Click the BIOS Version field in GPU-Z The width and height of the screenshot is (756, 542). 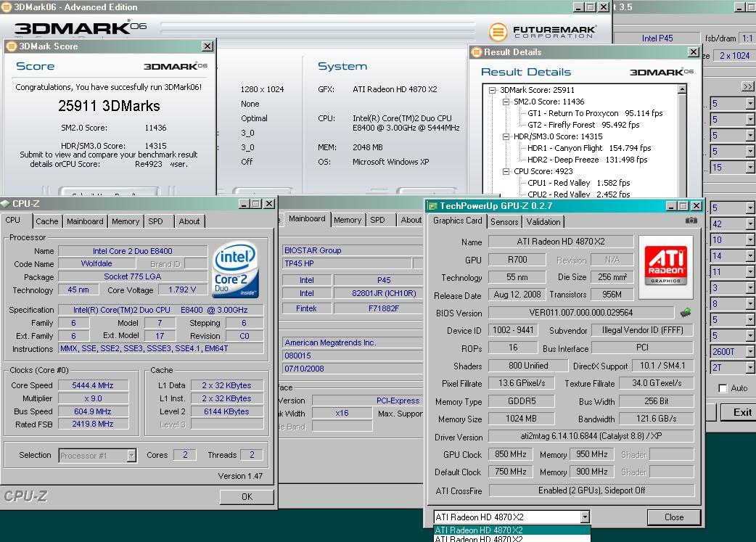(x=581, y=313)
